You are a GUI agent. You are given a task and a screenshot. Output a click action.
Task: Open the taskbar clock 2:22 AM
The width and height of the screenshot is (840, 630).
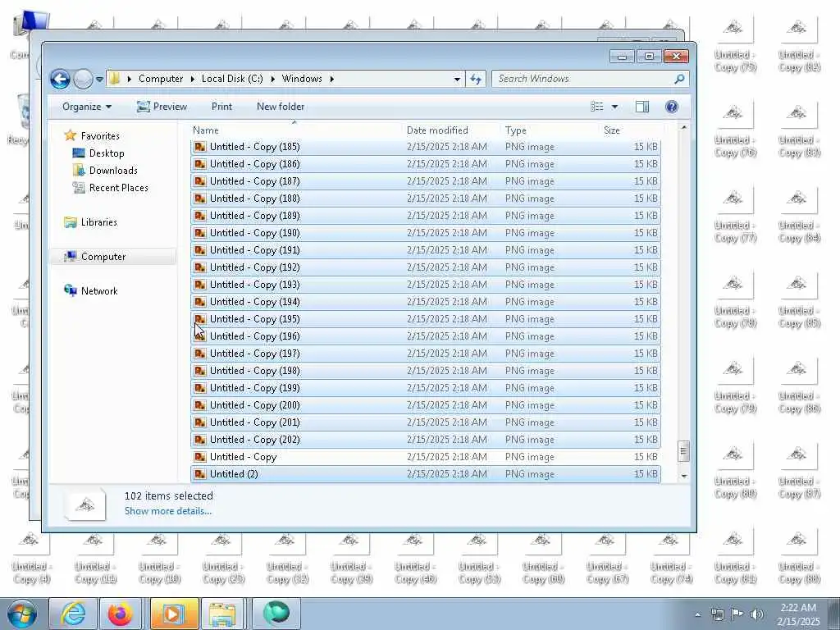pos(798,614)
